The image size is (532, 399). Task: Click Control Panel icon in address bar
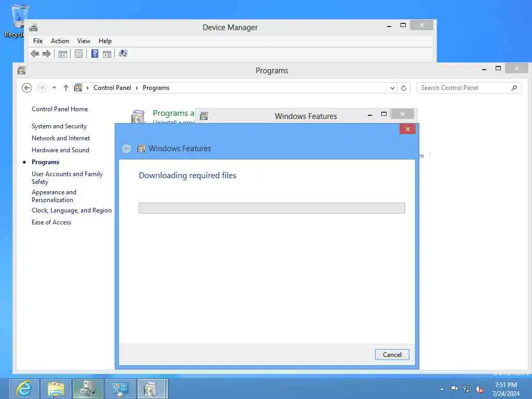[x=78, y=88]
